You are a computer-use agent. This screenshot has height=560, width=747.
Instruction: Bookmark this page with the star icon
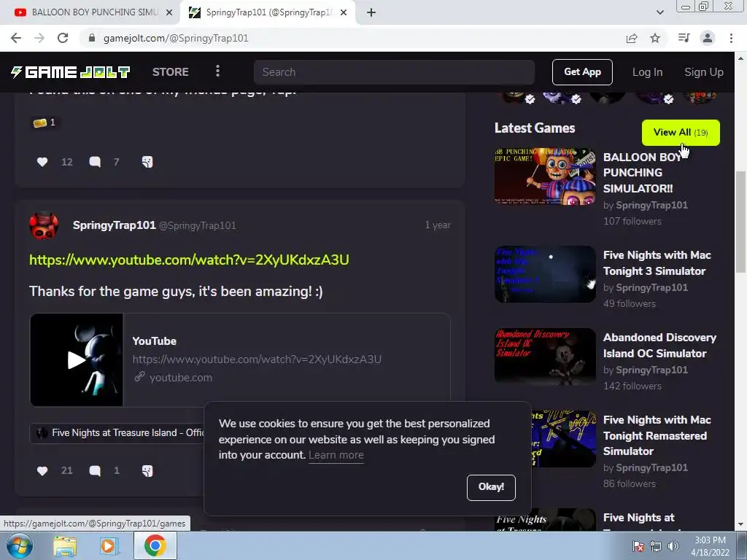(655, 38)
